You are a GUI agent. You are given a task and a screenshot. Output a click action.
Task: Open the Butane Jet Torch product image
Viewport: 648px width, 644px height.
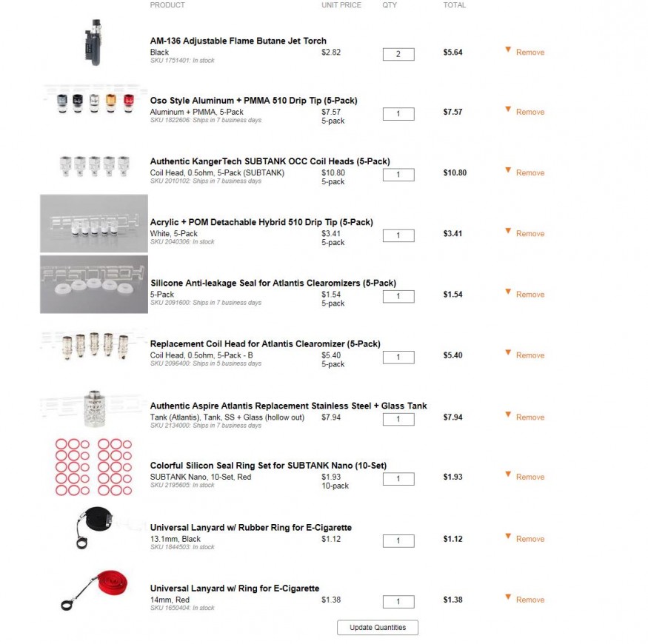(94, 42)
